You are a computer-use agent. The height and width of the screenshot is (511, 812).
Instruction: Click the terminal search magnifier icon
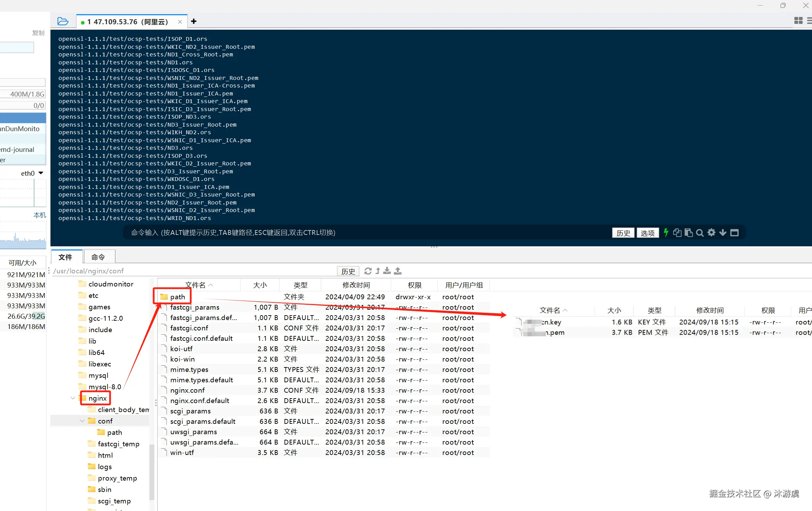(x=700, y=233)
